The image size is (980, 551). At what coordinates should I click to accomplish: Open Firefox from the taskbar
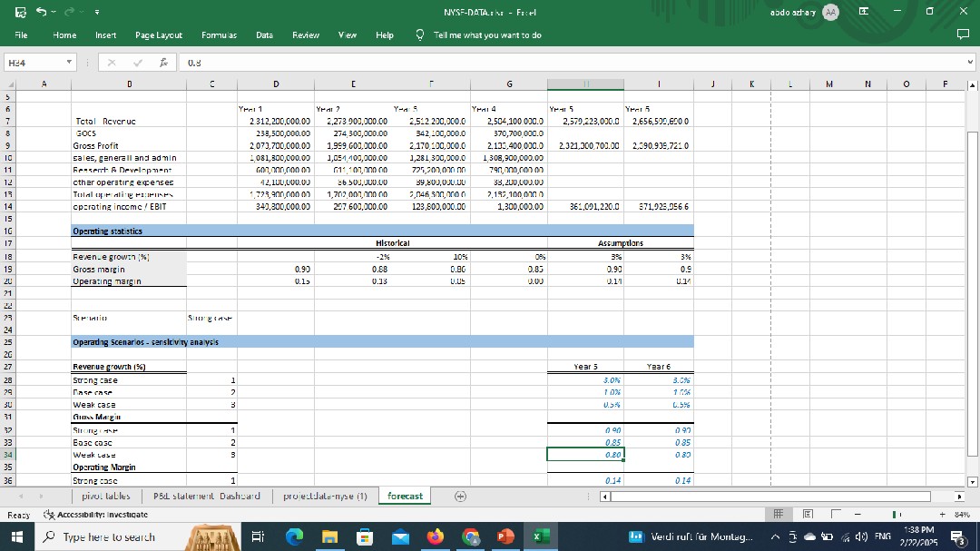(x=436, y=537)
